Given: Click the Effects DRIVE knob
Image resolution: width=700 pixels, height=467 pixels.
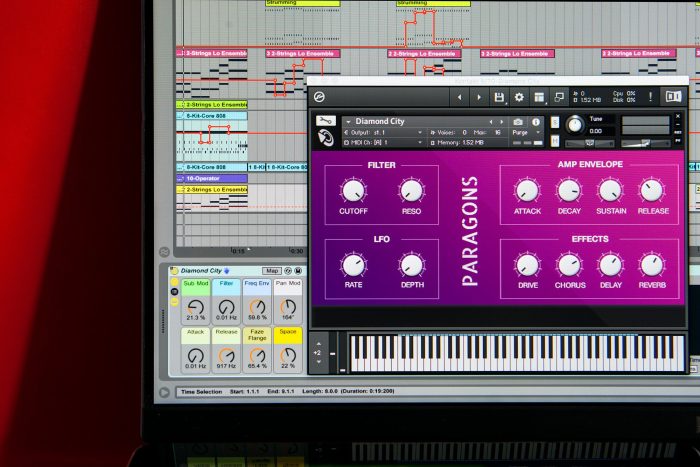Looking at the screenshot, I should tap(527, 265).
